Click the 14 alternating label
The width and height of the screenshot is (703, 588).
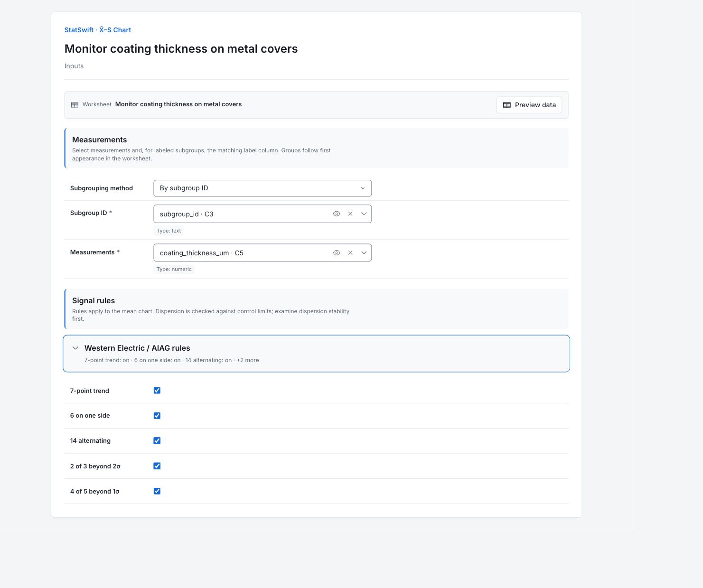coord(90,441)
